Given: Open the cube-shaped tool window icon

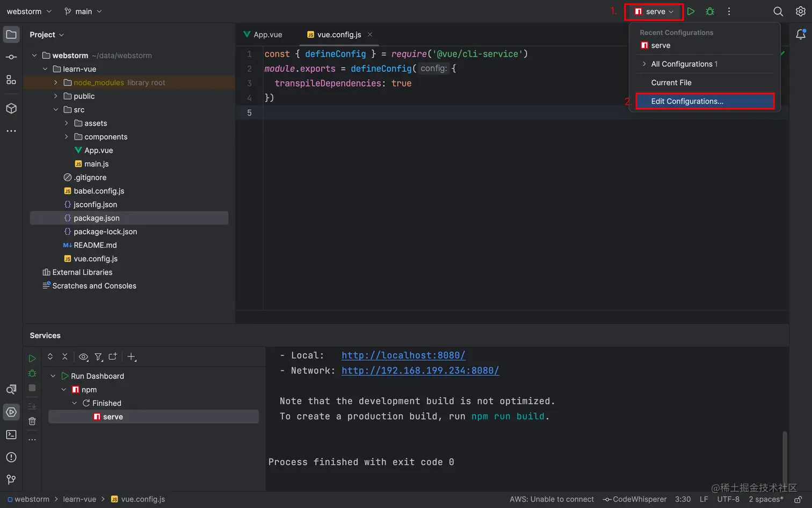Looking at the screenshot, I should [x=11, y=109].
